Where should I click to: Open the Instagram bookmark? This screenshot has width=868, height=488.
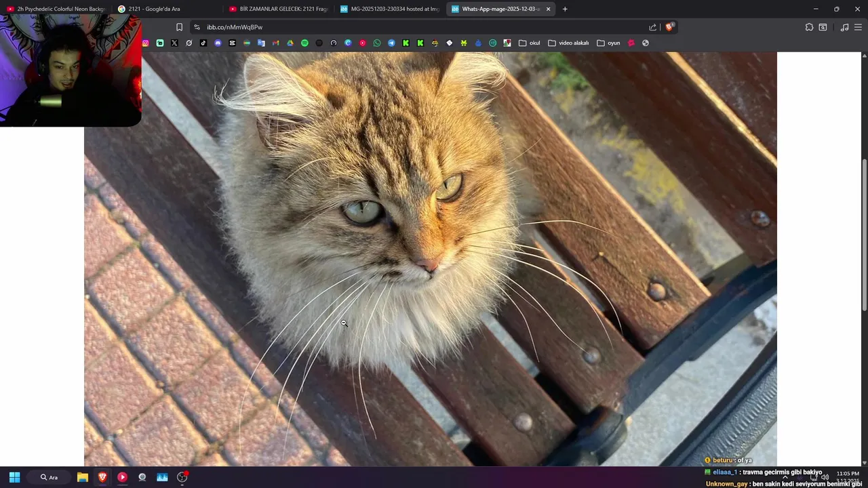[146, 43]
